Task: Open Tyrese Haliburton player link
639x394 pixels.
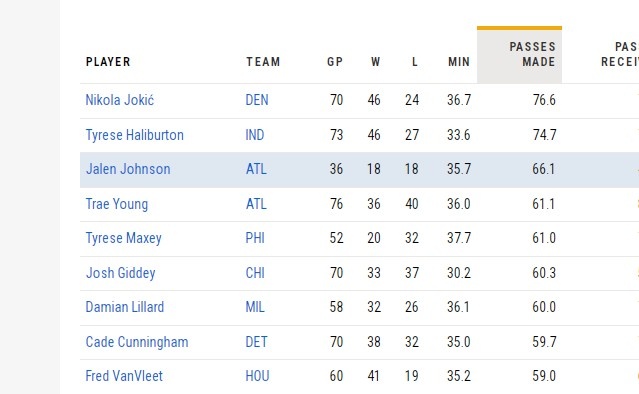Action: pos(134,135)
